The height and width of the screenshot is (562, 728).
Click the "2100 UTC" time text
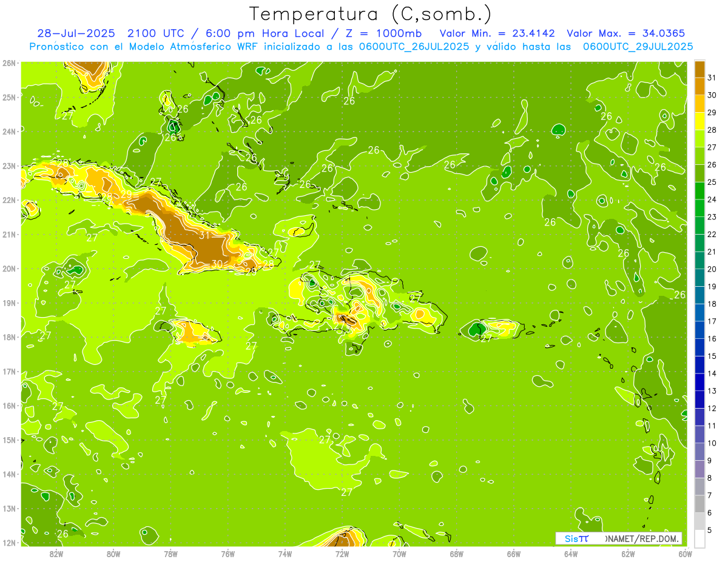[155, 33]
